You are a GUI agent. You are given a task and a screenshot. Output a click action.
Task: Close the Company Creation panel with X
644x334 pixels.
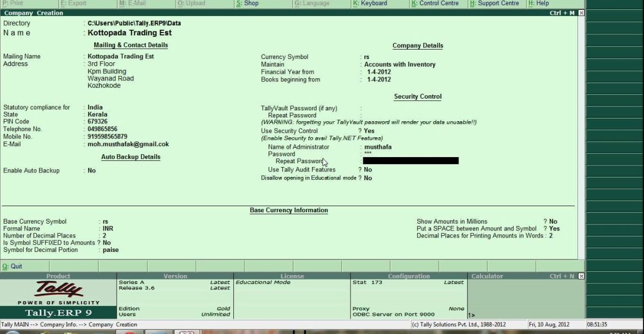[581, 13]
